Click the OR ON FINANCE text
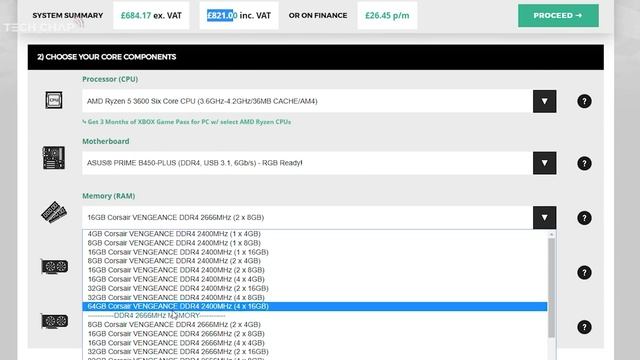Viewport: 640px width, 360px height. coord(318,16)
